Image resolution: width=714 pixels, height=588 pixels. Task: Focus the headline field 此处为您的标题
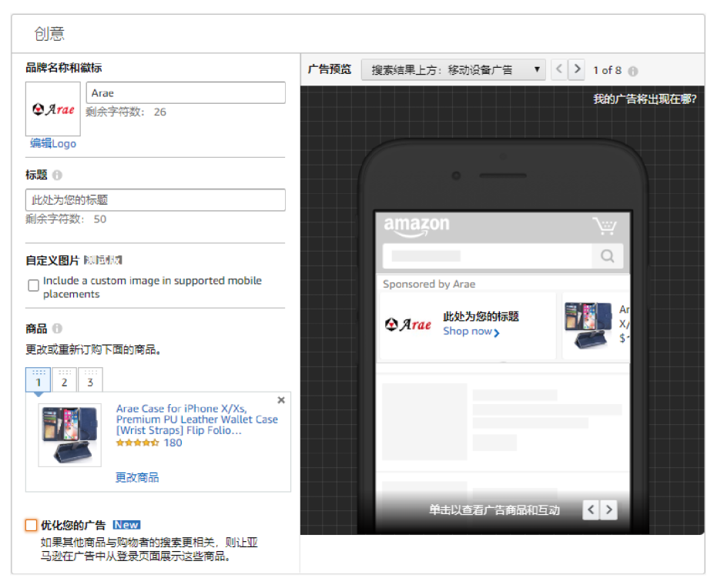pos(156,200)
